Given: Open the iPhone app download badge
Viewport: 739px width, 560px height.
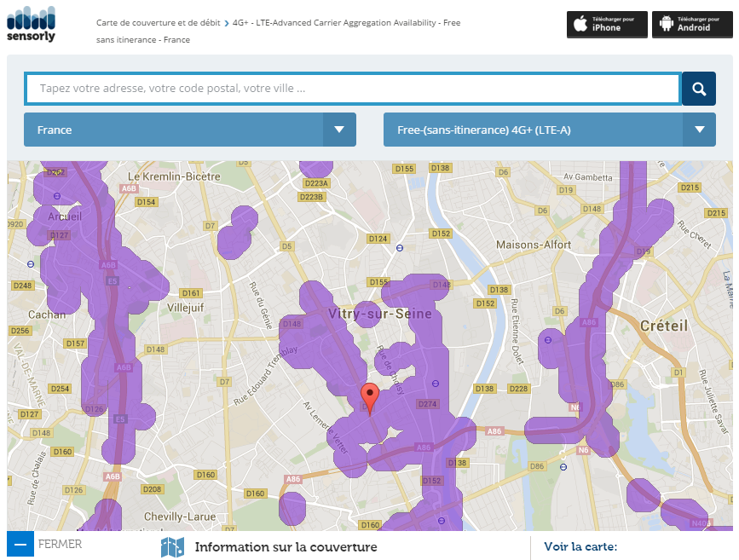Looking at the screenshot, I should (607, 24).
